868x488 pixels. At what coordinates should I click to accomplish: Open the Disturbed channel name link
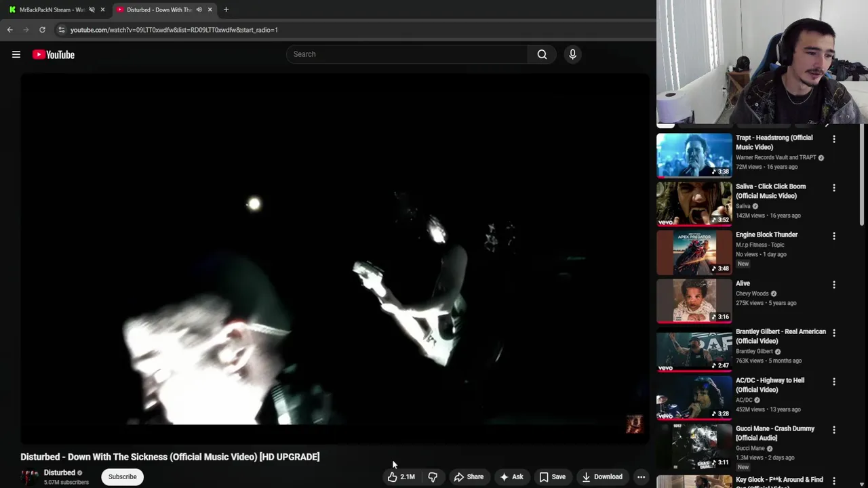coord(60,472)
